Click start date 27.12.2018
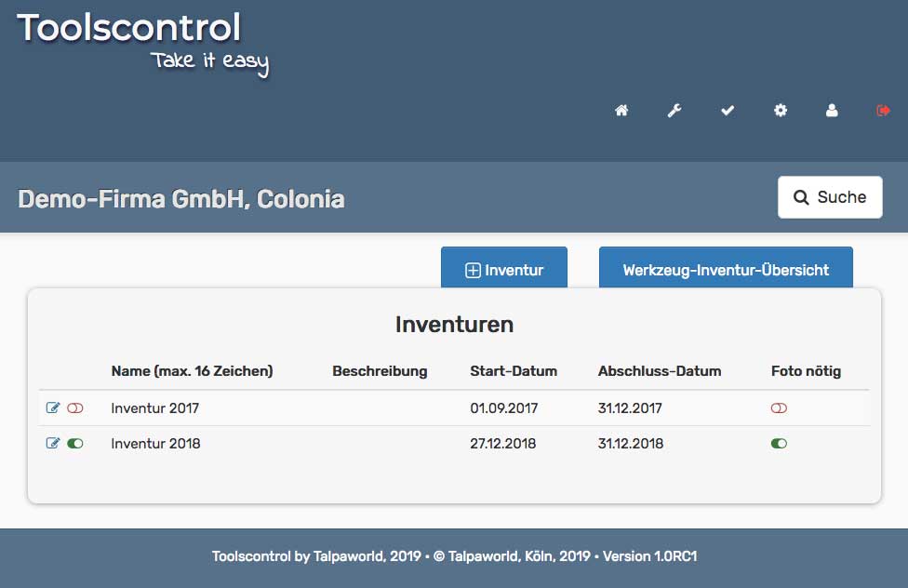Screen dimensions: 908x588 502,443
